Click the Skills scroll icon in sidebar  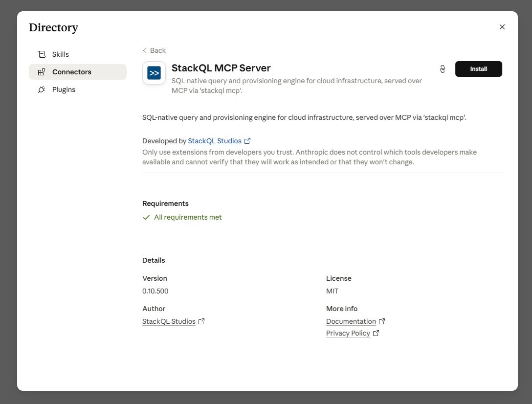pos(42,54)
